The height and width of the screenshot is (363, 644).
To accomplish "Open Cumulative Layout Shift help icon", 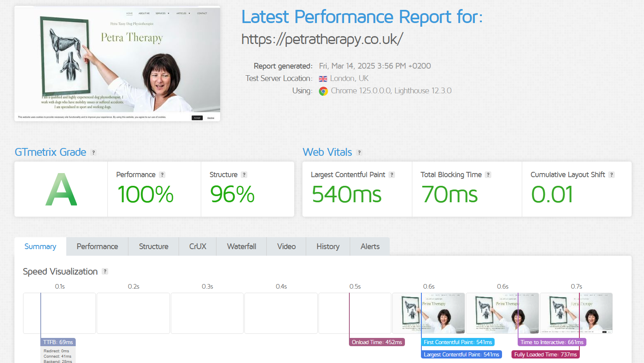I will [611, 175].
